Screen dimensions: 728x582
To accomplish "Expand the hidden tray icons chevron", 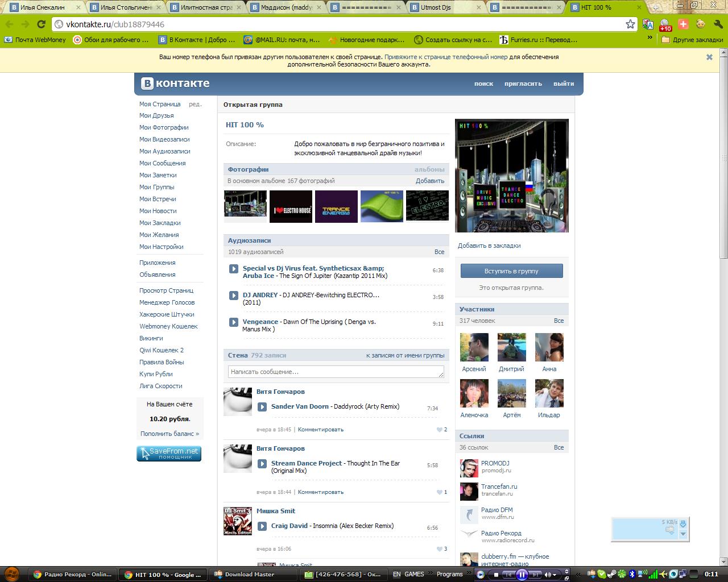I will pos(578,575).
